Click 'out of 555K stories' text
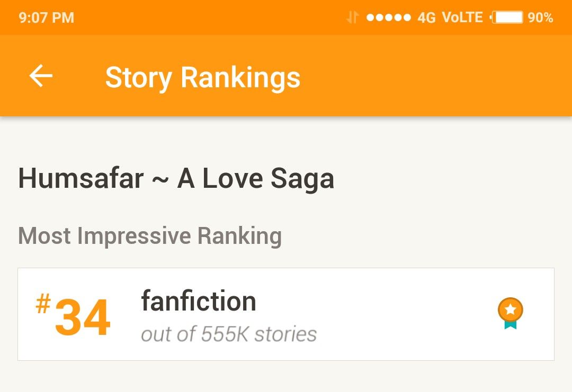Viewport: 572px width, 392px height. coord(229,334)
